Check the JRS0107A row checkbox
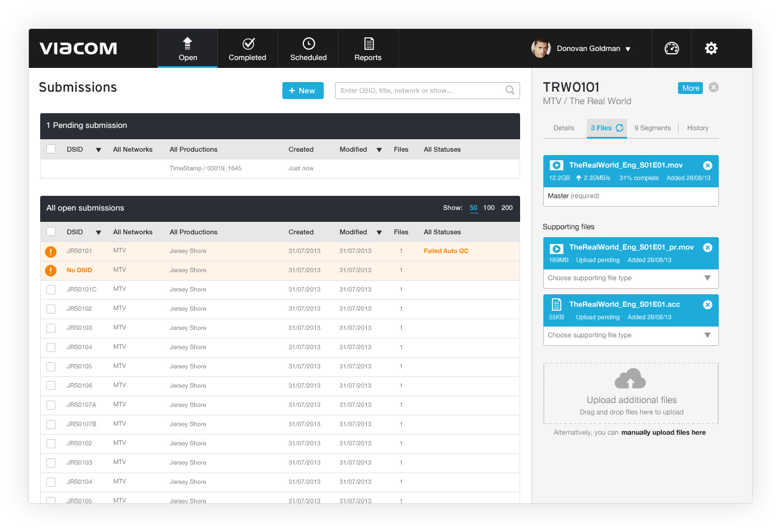 [51, 405]
